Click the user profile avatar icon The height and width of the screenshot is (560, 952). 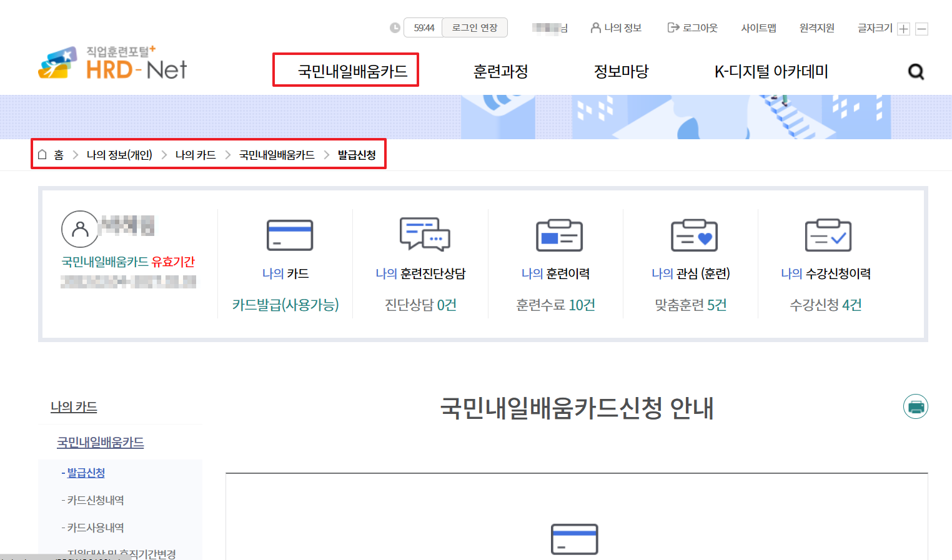click(x=80, y=229)
